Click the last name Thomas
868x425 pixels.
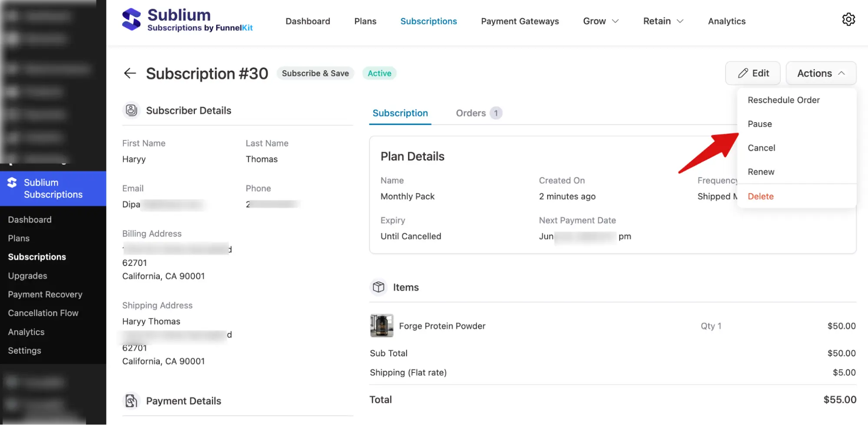point(261,159)
